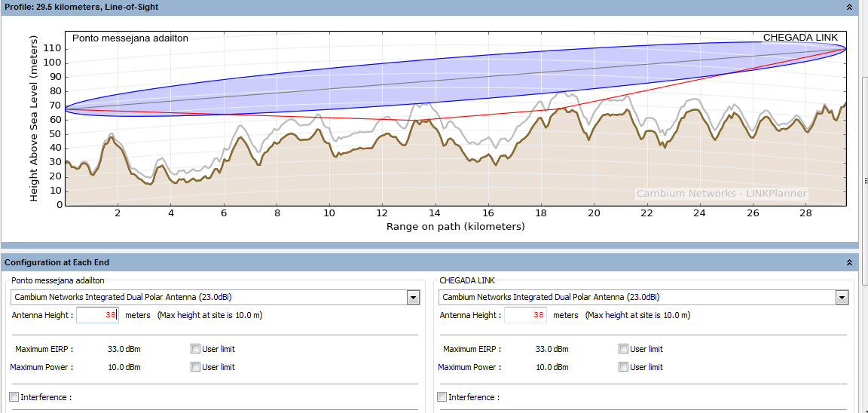
Task: Enable Maximum EIRP user limit for CHEGADA LINK
Action: point(623,349)
